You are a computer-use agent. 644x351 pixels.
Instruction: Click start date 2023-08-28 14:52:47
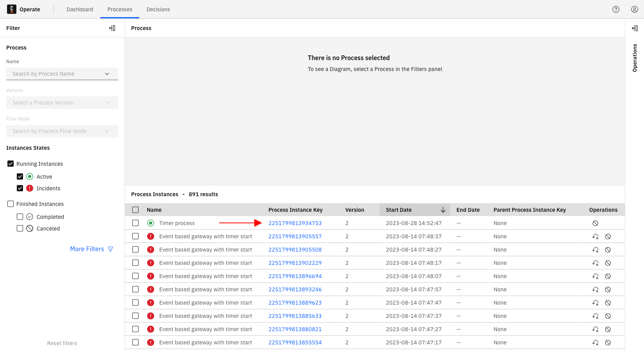click(414, 223)
